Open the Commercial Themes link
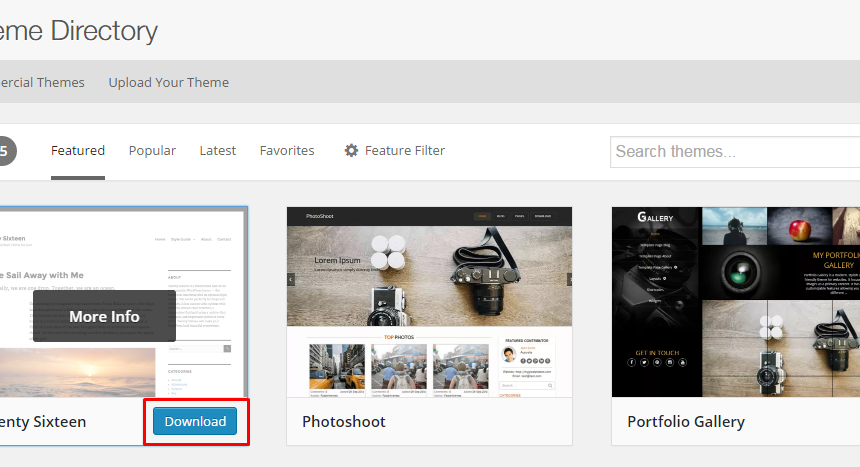860x467 pixels. point(42,82)
